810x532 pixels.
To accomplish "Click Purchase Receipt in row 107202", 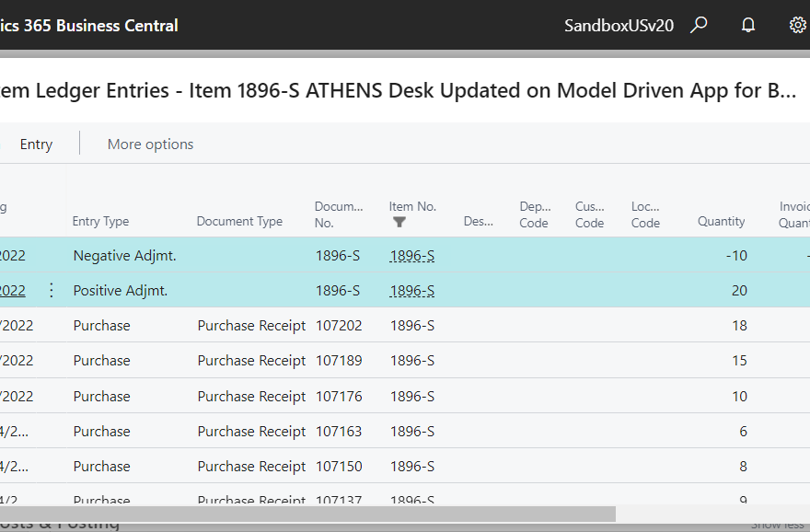I will click(x=251, y=326).
